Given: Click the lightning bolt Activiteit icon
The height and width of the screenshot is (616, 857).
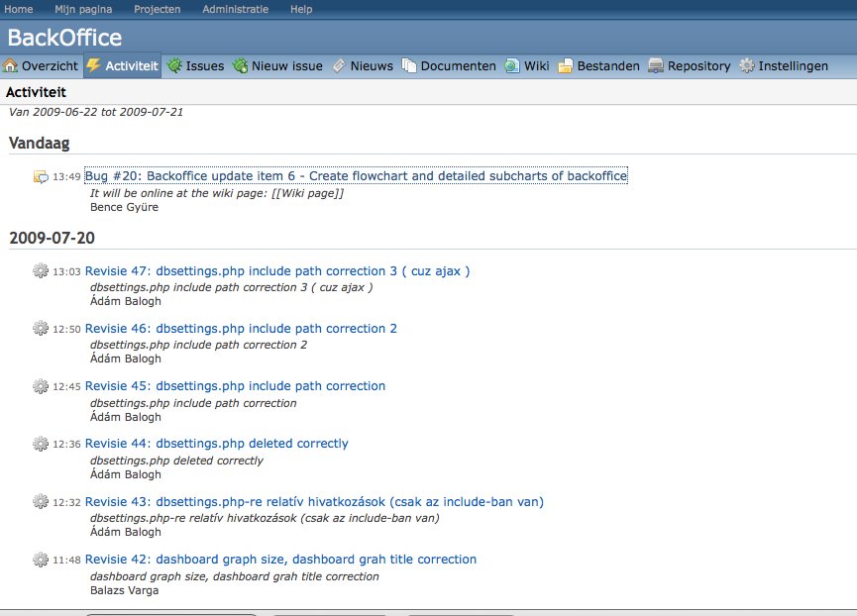Looking at the screenshot, I should pos(94,66).
